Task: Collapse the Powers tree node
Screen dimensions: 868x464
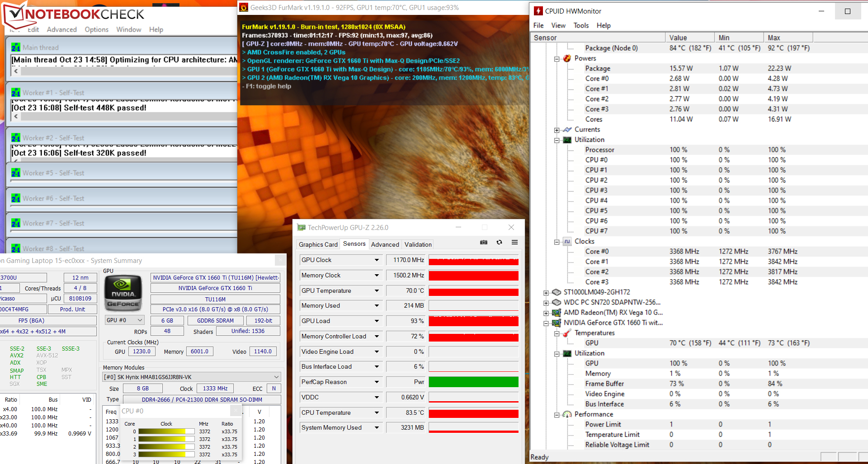Action: (x=557, y=59)
